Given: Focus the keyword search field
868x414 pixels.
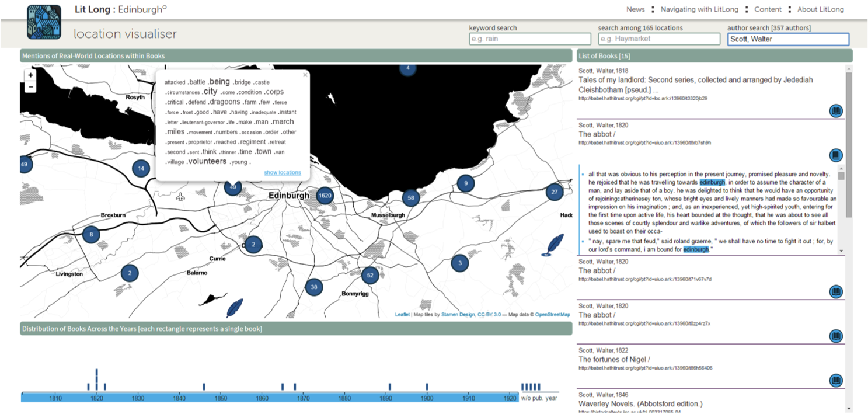Looking at the screenshot, I should click(x=530, y=39).
